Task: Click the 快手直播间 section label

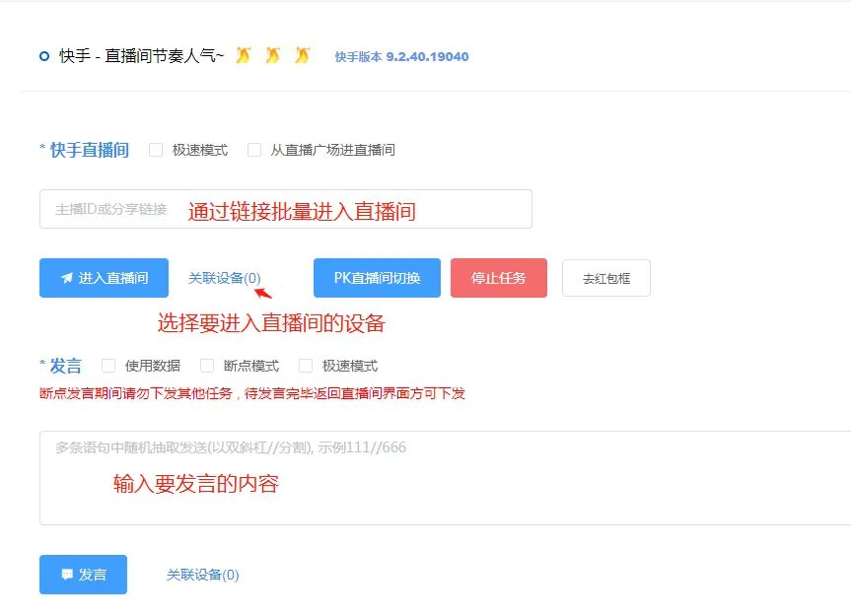Action: (x=90, y=150)
